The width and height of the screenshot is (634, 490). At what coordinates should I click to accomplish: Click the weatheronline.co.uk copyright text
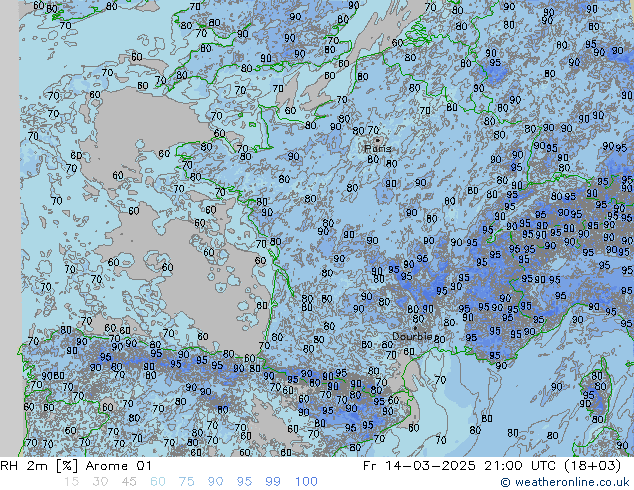(565, 482)
